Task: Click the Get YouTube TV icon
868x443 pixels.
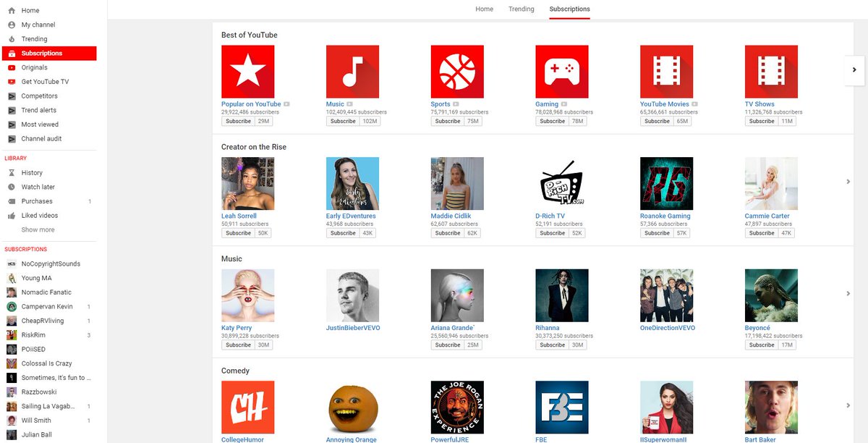Action: pyautogui.click(x=12, y=82)
